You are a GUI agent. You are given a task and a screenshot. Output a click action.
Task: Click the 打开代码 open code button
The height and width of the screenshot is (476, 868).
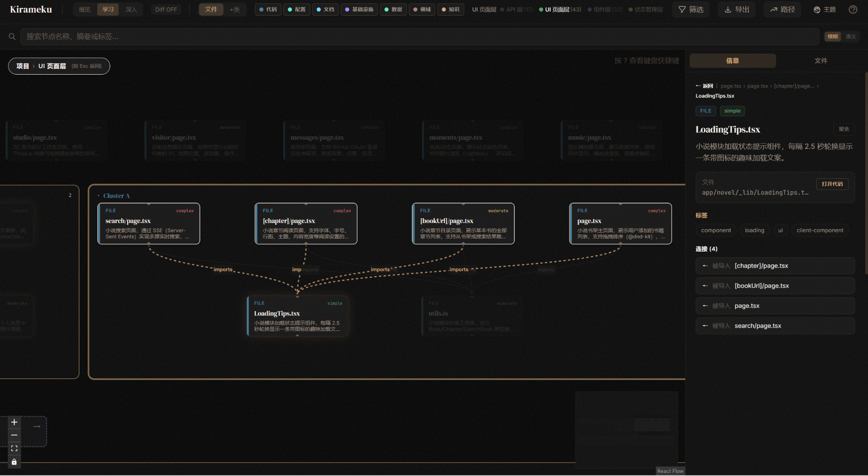pos(832,184)
